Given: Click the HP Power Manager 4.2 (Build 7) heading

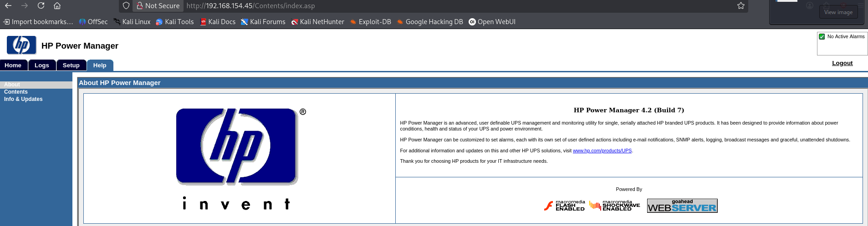Looking at the screenshot, I should coord(629,110).
